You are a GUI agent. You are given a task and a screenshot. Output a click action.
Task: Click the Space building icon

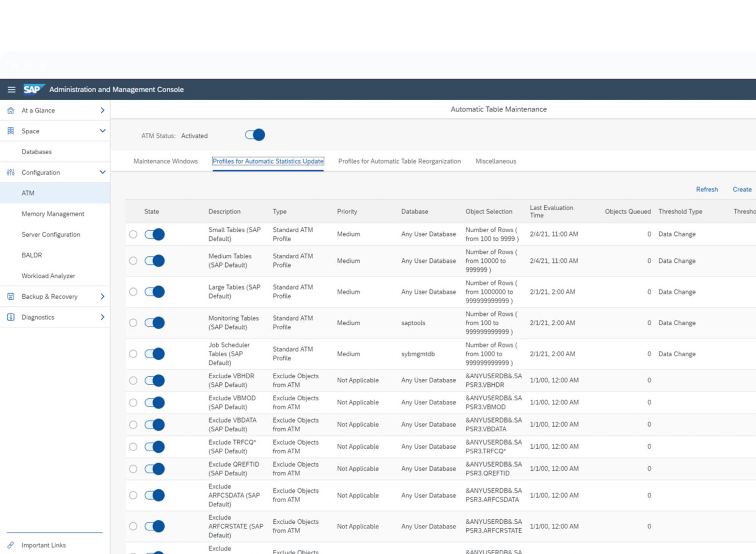point(11,131)
